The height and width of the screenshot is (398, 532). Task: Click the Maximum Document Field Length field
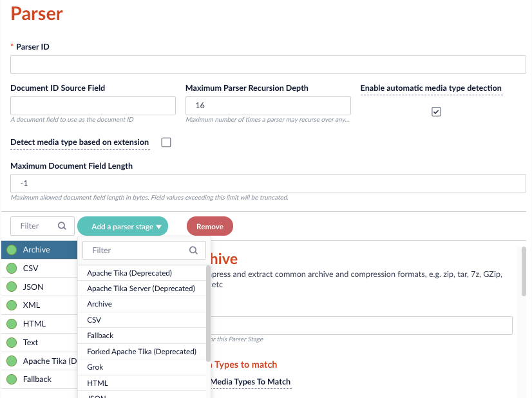click(x=268, y=184)
